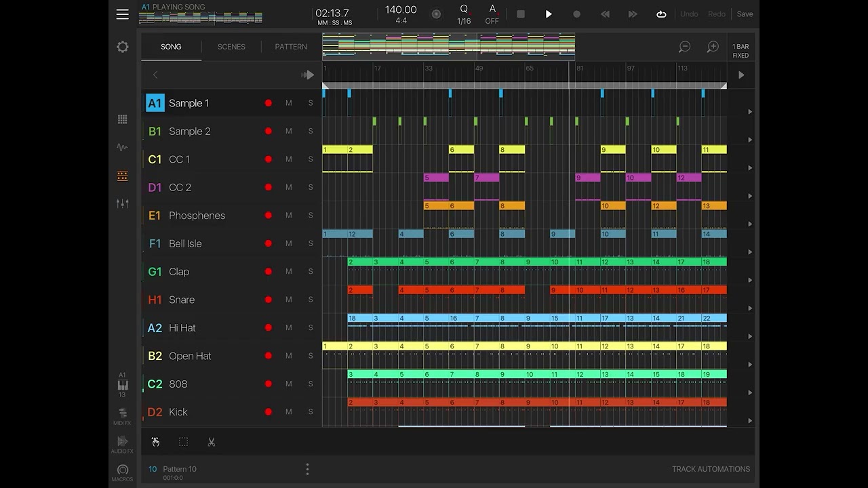Click the song overview minimap
Viewport: 868px width, 488px height.
[x=448, y=47]
